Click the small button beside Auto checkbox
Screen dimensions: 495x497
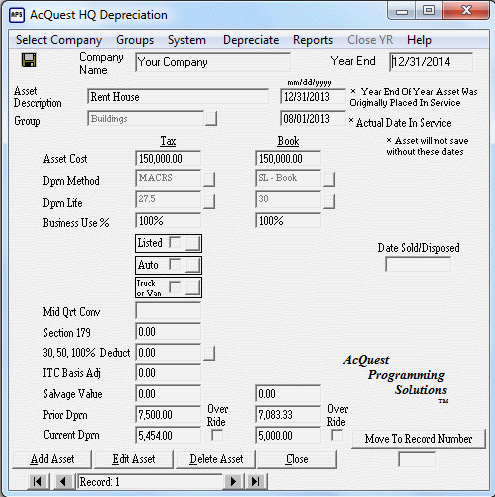(192, 265)
